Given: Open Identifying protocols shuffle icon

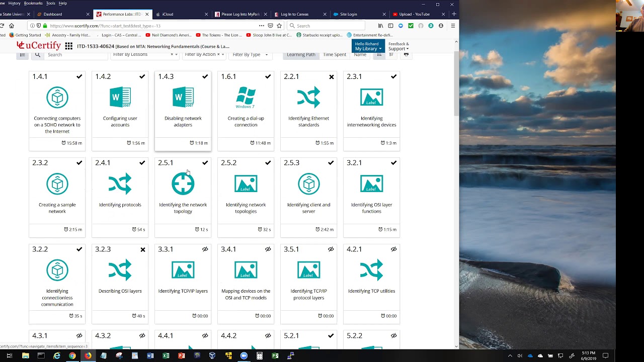Looking at the screenshot, I should click(x=120, y=184).
